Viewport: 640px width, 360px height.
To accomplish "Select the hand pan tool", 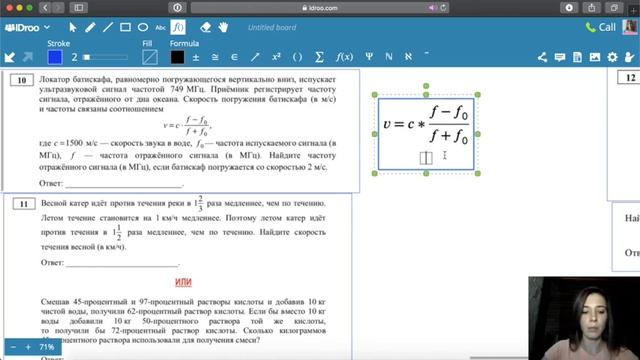I will [223, 27].
